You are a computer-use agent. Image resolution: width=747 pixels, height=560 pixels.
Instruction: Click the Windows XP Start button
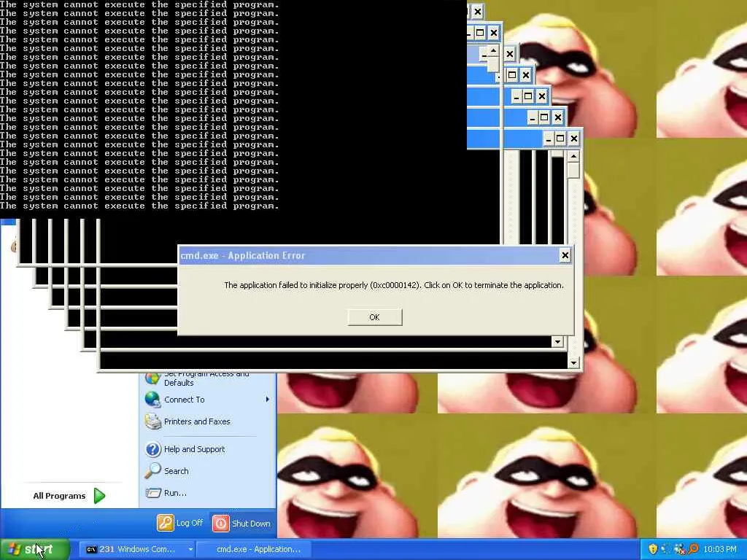pos(35,549)
